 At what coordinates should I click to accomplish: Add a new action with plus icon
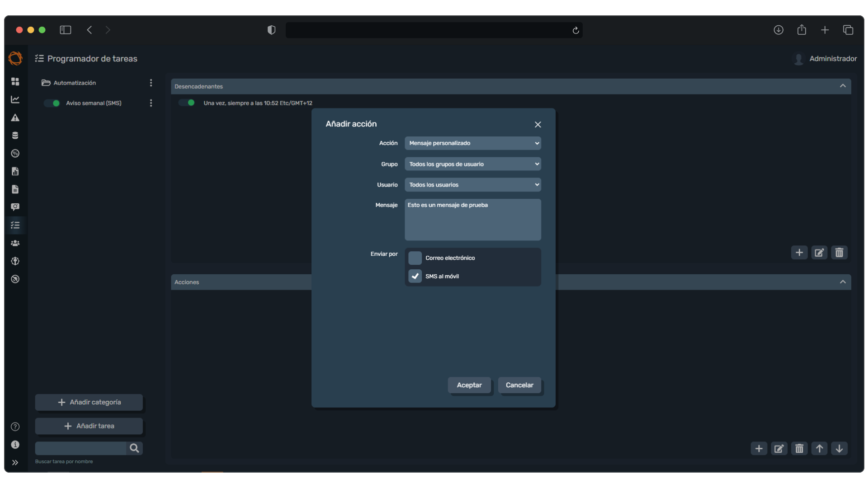click(759, 449)
